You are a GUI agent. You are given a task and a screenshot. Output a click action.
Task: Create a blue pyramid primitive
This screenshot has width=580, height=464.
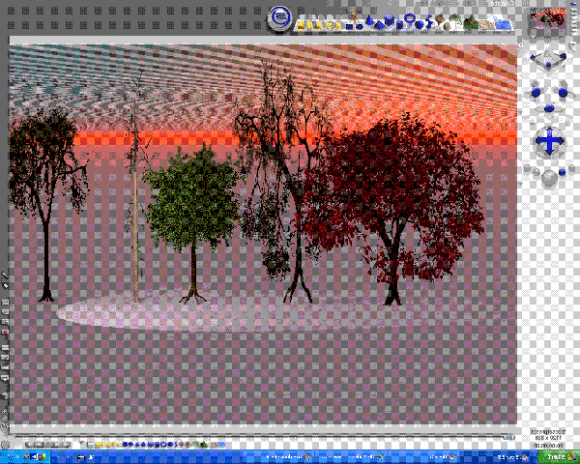click(379, 25)
